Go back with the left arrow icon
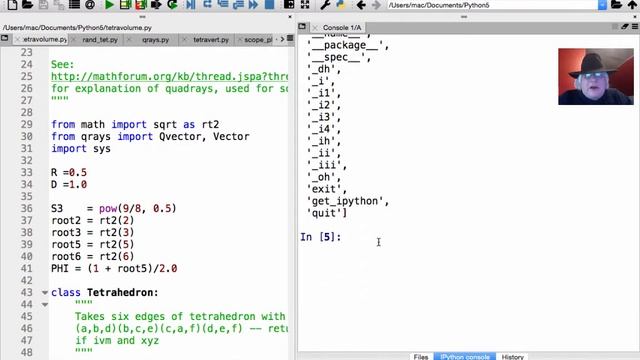 pos(360,5)
